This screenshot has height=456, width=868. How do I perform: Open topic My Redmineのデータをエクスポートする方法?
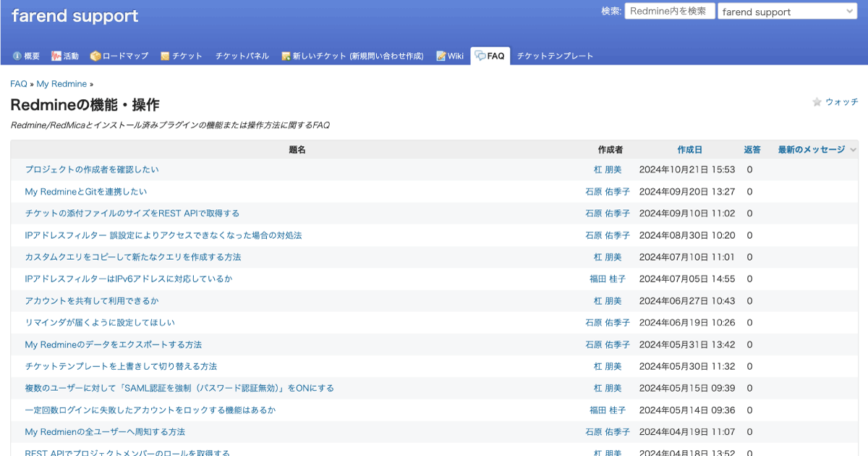114,345
